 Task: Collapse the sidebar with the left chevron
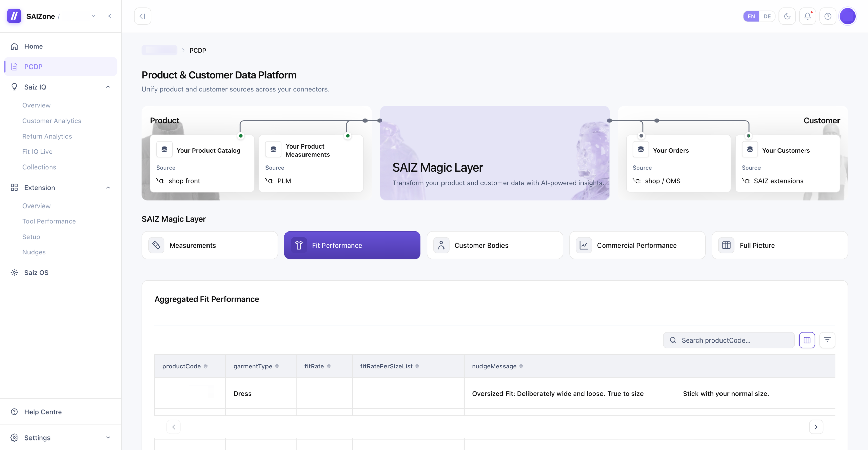pyautogui.click(x=110, y=16)
